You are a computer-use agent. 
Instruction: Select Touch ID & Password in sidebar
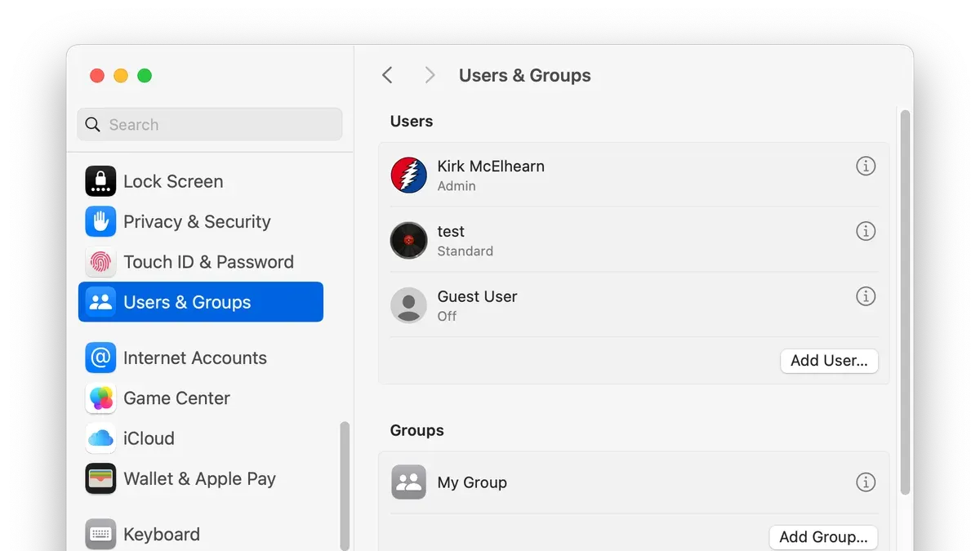(201, 262)
